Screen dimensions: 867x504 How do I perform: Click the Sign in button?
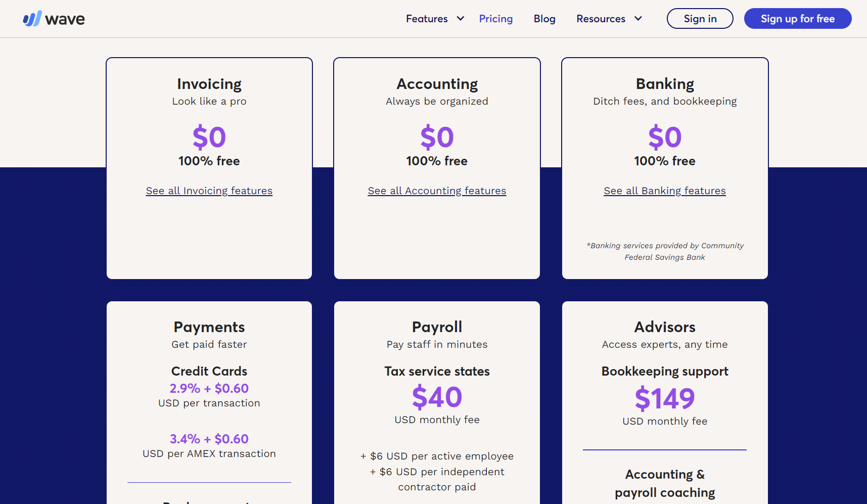tap(700, 19)
